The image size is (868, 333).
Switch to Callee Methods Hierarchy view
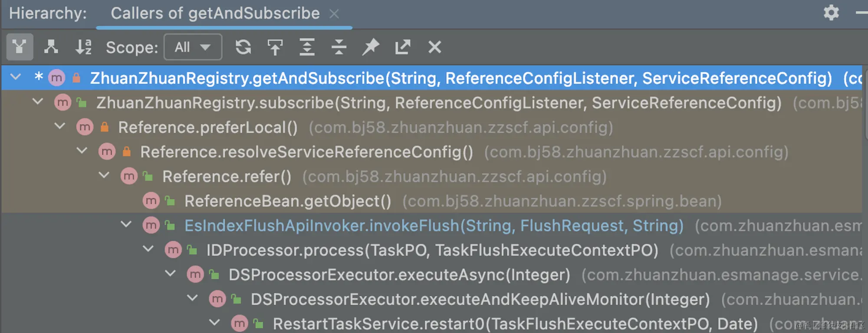coord(51,47)
